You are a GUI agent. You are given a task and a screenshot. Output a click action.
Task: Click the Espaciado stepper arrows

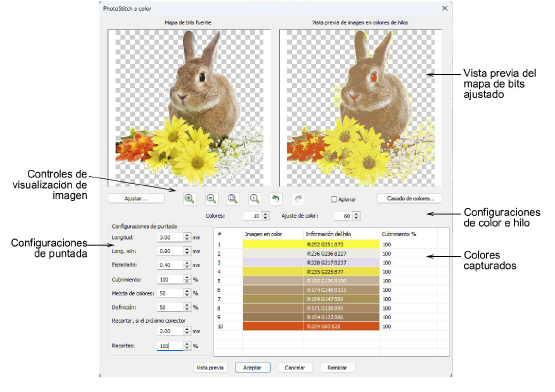[x=187, y=265]
